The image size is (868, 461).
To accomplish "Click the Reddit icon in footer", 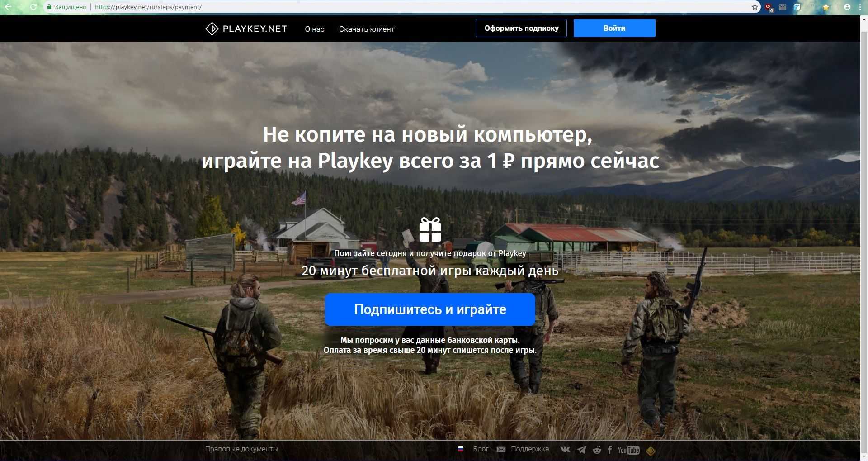I will pos(597,450).
